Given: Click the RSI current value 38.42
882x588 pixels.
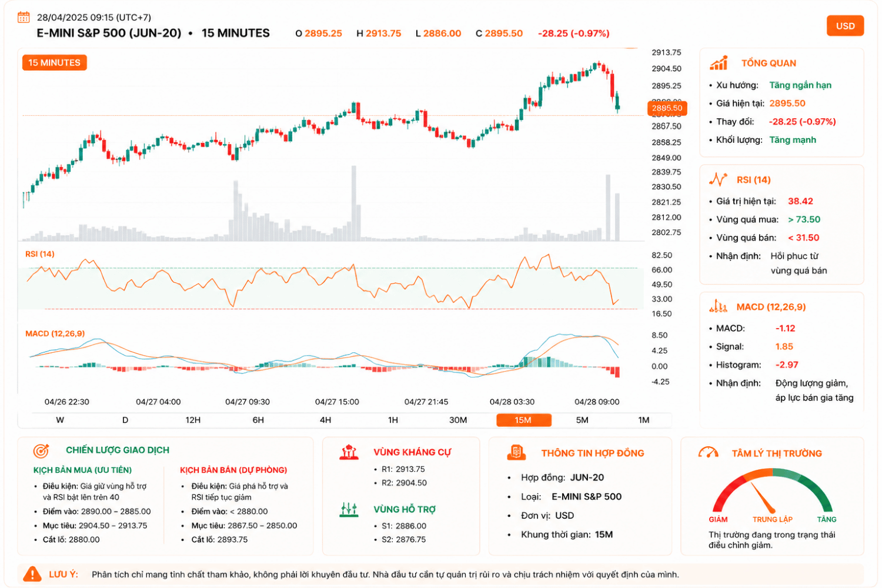Looking at the screenshot, I should click(x=800, y=201).
